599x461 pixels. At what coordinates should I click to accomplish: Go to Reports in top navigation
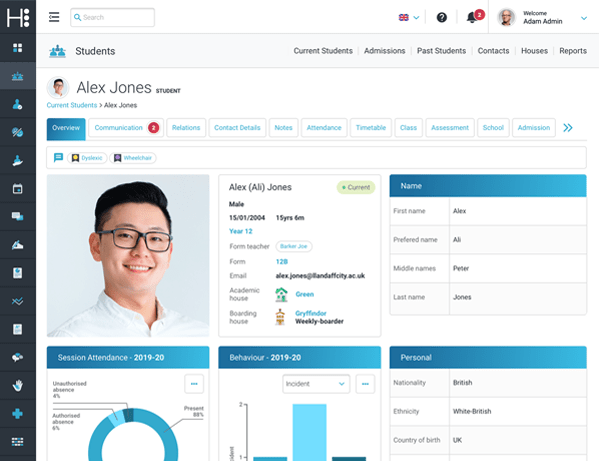point(573,51)
